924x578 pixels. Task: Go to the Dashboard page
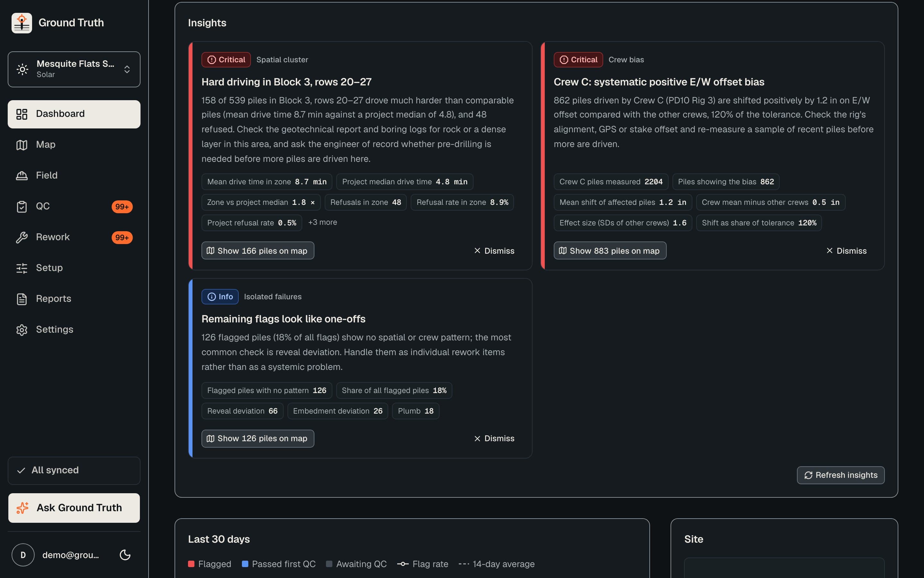pos(74,114)
